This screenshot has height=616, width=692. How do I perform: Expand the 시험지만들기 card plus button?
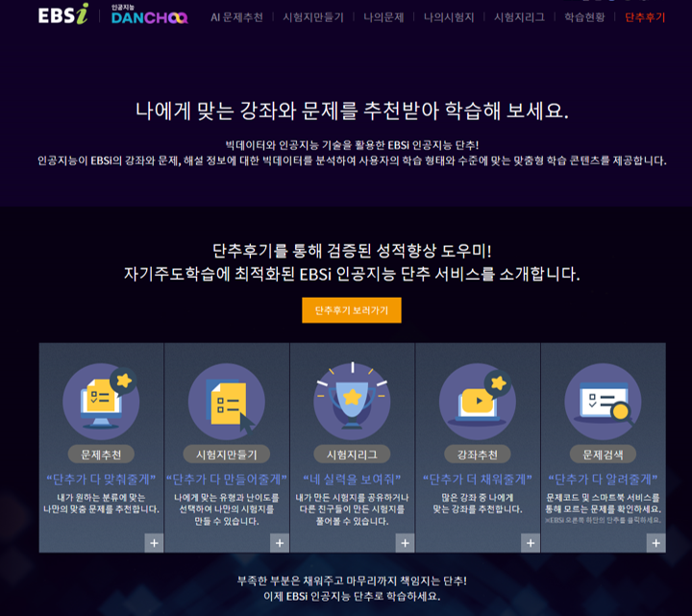coord(280,543)
